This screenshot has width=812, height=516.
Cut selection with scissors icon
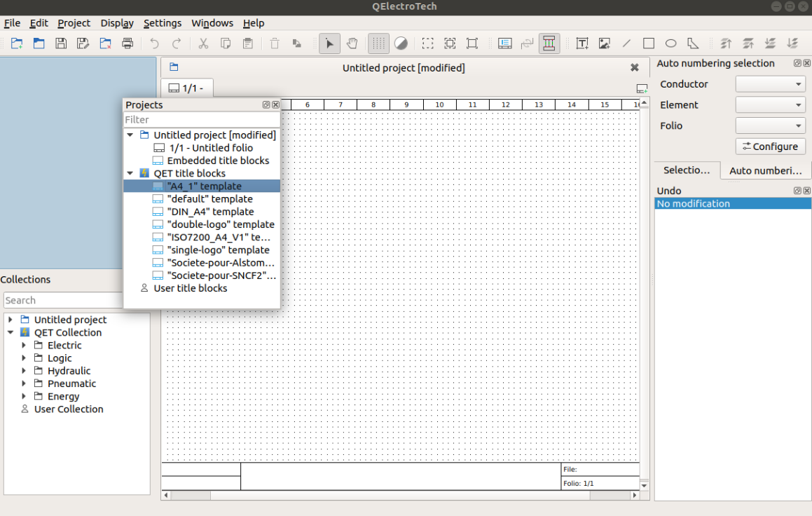tap(203, 43)
